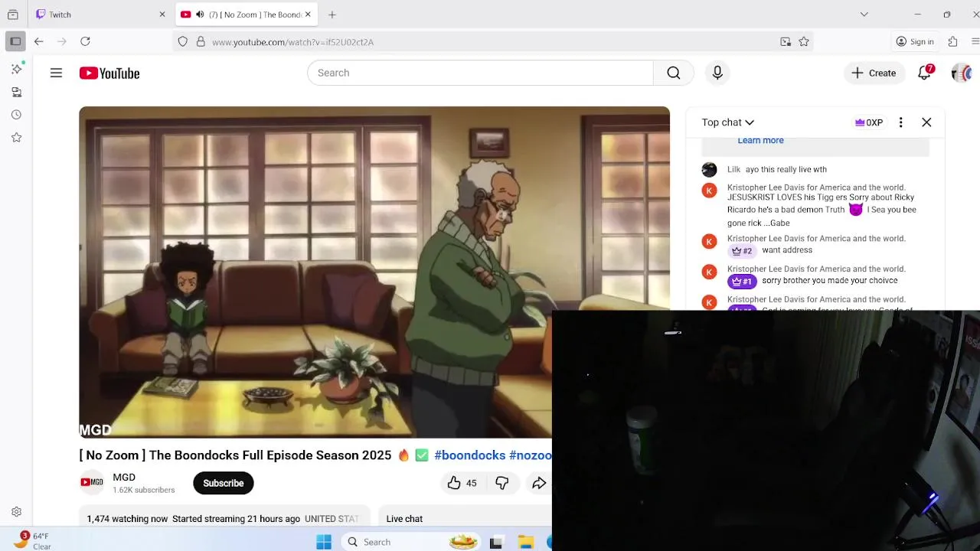This screenshot has height=551, width=980.
Task: Open the tab list view icon
Action: pyautogui.click(x=12, y=15)
